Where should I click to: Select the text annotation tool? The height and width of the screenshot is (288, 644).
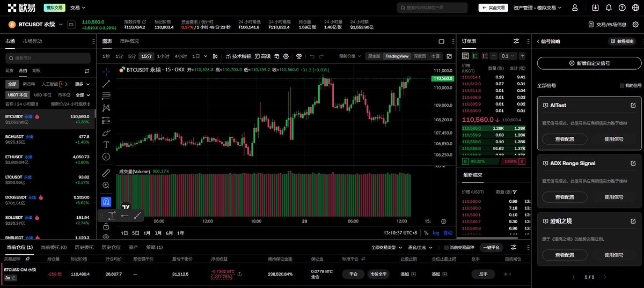click(106, 145)
